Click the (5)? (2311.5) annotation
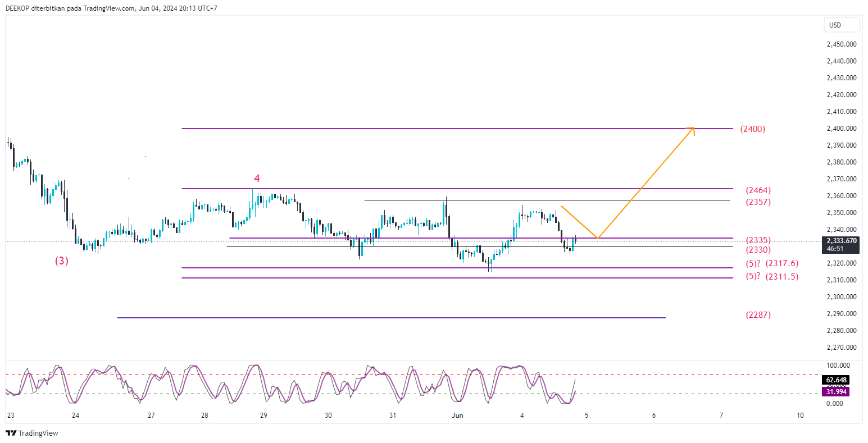 (772, 277)
